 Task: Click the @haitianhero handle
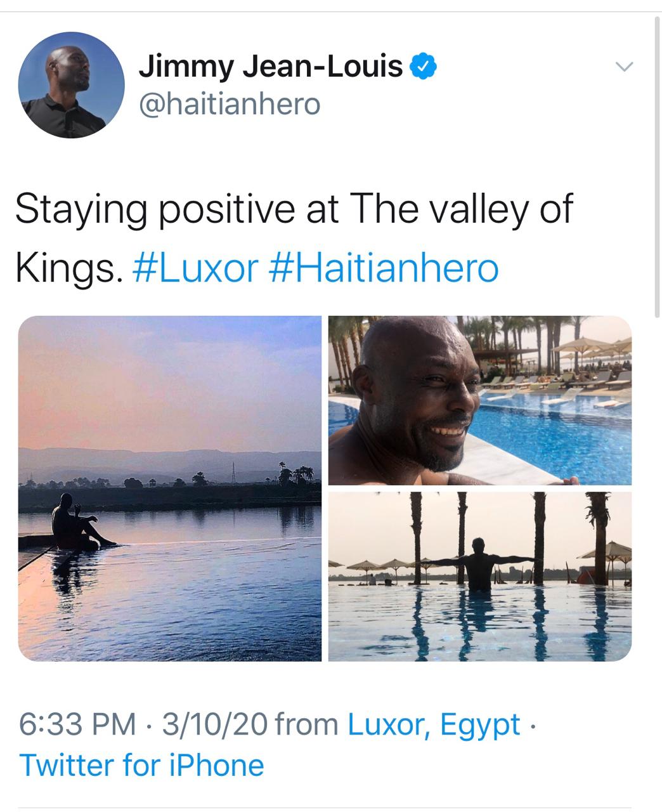230,104
